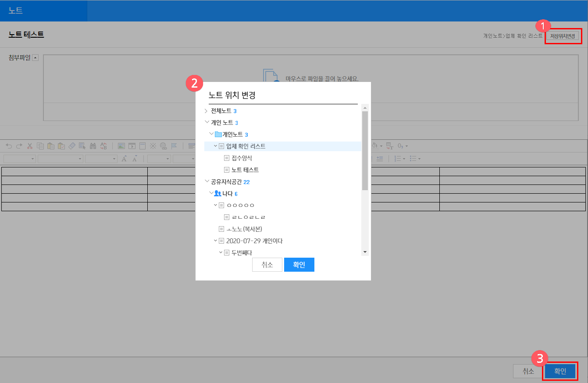Collapse the 공유지식공간 tree node
Viewport: 588px width, 383px height.
pyautogui.click(x=207, y=181)
